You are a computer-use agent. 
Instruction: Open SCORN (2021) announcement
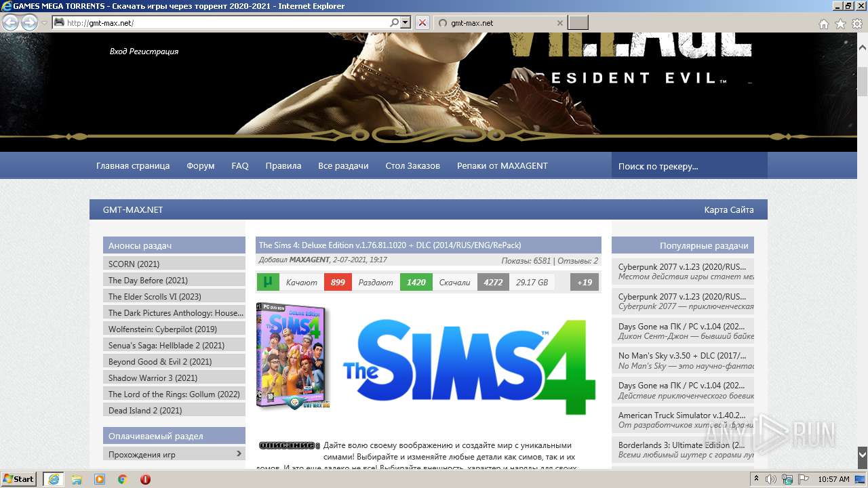pyautogui.click(x=174, y=264)
